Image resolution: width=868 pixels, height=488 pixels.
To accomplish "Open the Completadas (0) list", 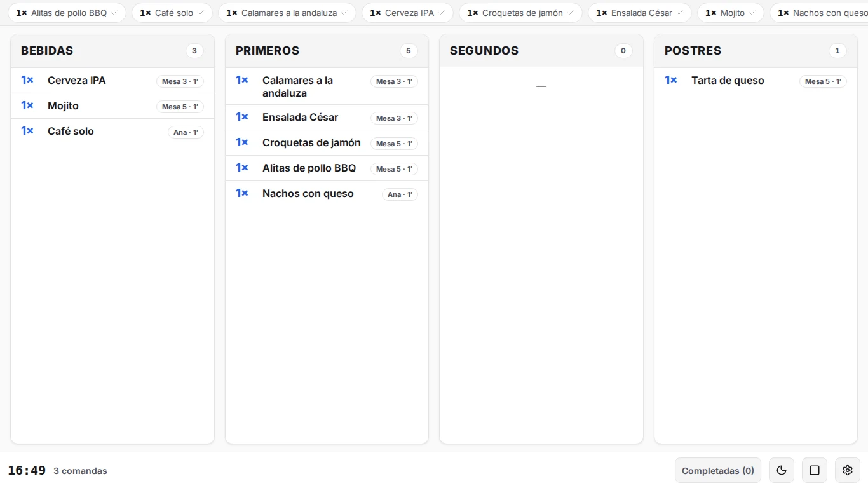I will (718, 471).
